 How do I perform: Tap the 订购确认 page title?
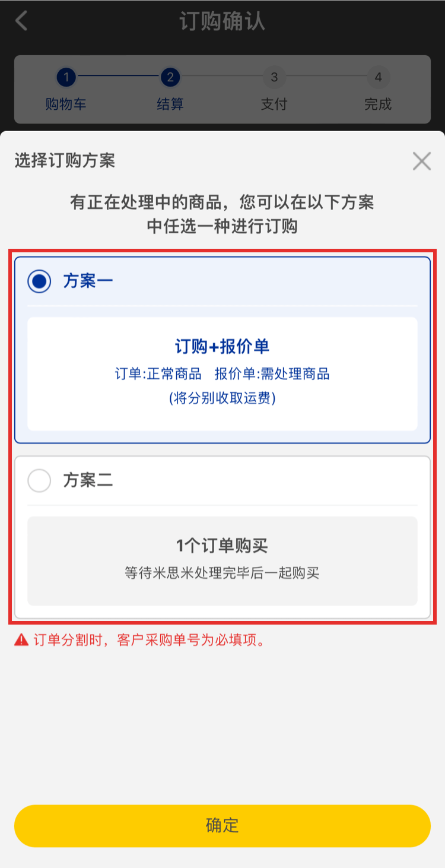(x=223, y=21)
